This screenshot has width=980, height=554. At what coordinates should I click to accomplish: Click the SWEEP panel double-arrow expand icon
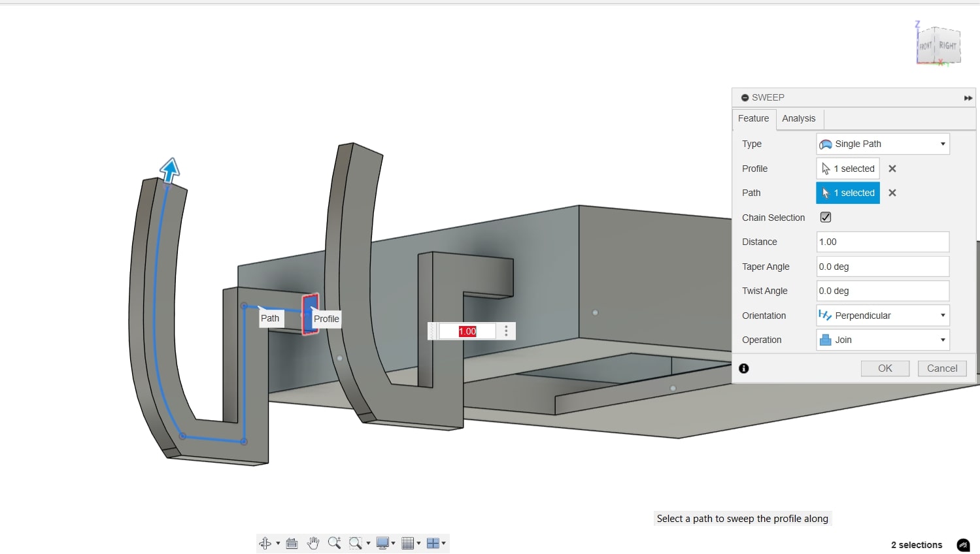968,98
